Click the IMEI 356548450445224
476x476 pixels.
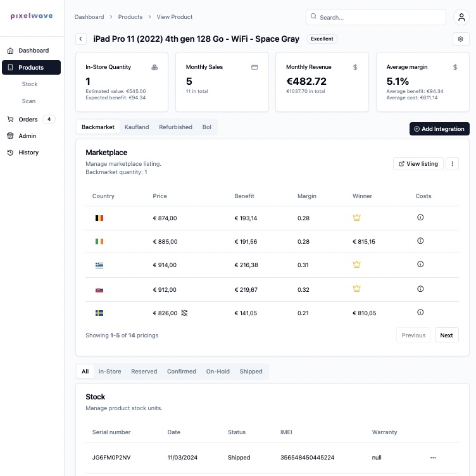coord(307,458)
